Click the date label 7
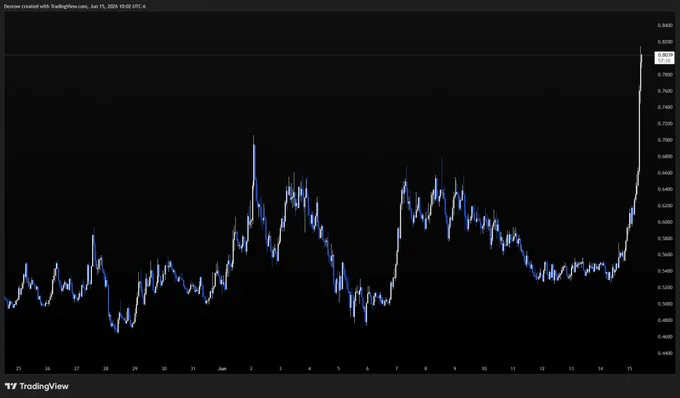680x398 pixels. 396,369
